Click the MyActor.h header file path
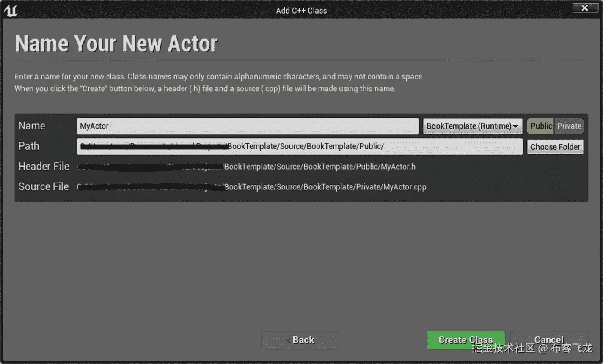The image size is (603, 364). coord(246,167)
